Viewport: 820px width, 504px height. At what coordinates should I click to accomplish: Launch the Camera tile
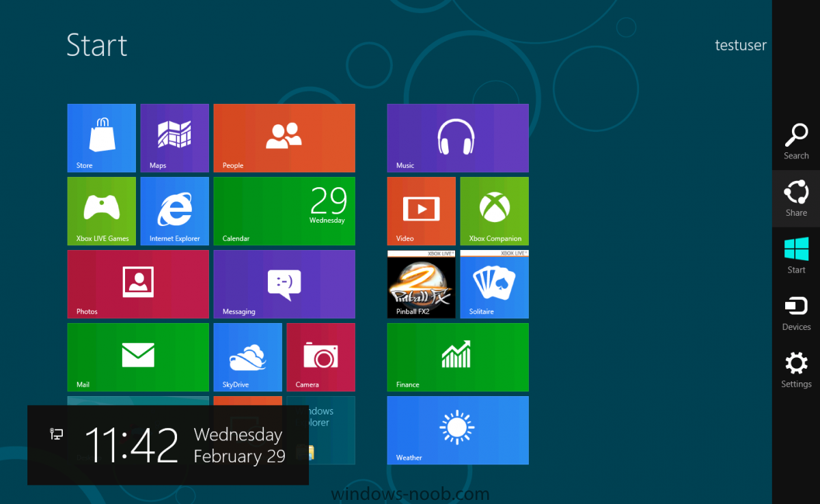coord(320,357)
